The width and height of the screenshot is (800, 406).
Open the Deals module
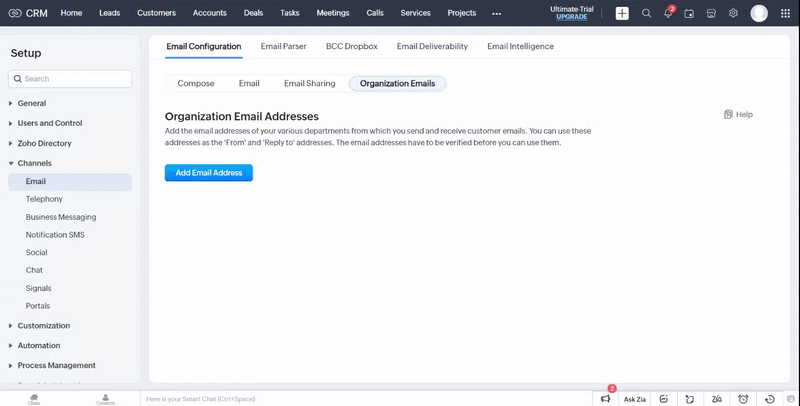[254, 13]
